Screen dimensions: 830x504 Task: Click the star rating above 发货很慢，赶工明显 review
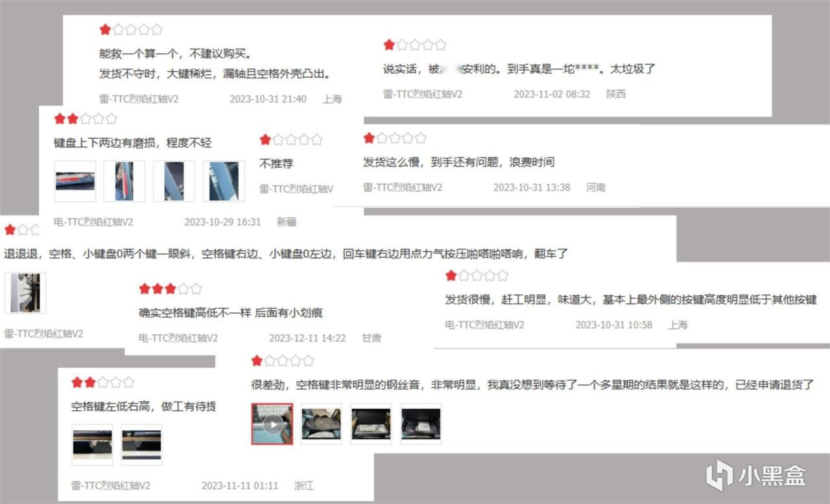click(477, 276)
